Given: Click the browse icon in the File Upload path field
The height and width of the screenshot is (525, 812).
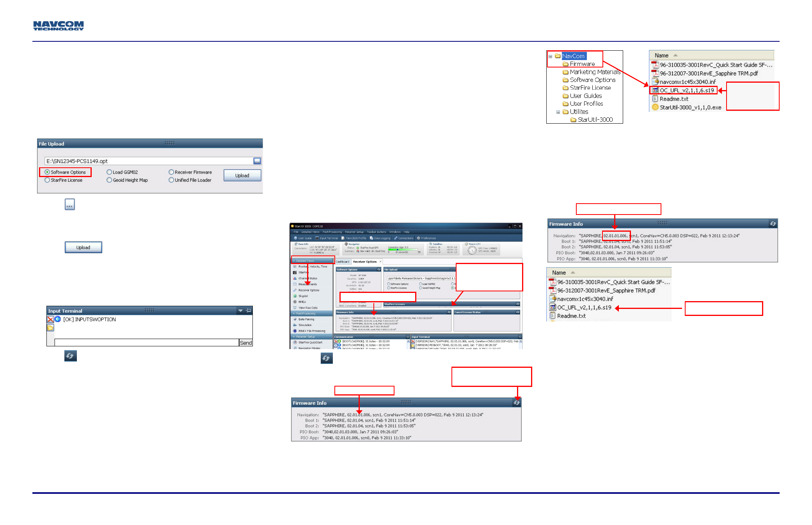Looking at the screenshot, I should tap(257, 161).
